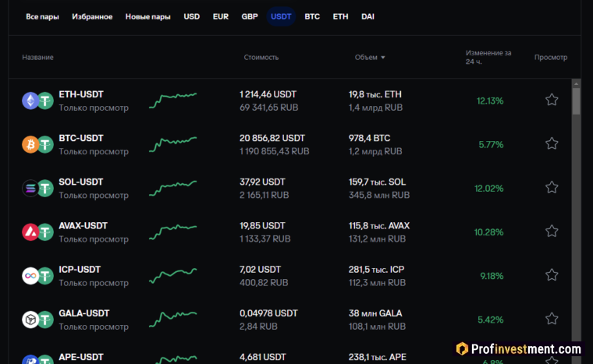Click the GALA-USDT coin icon

[31, 319]
